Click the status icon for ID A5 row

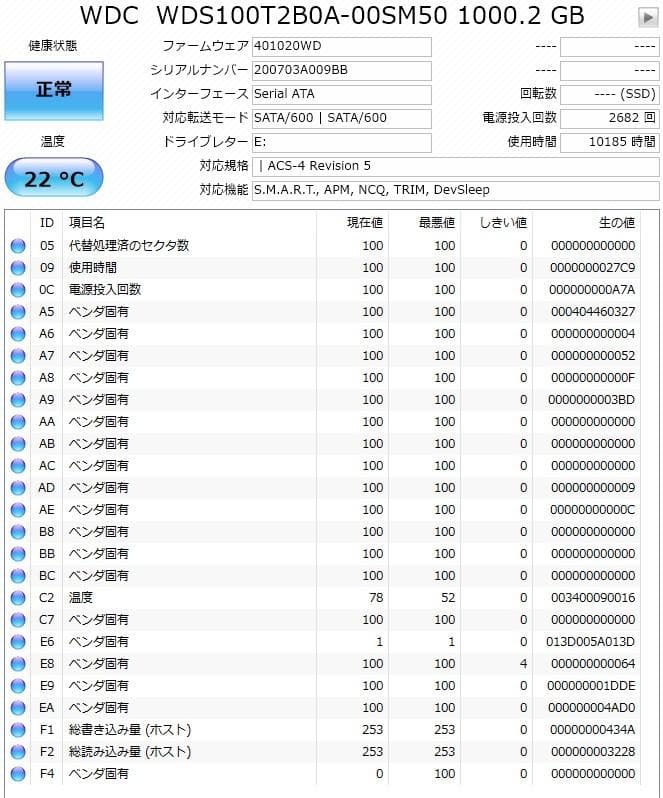click(x=18, y=311)
